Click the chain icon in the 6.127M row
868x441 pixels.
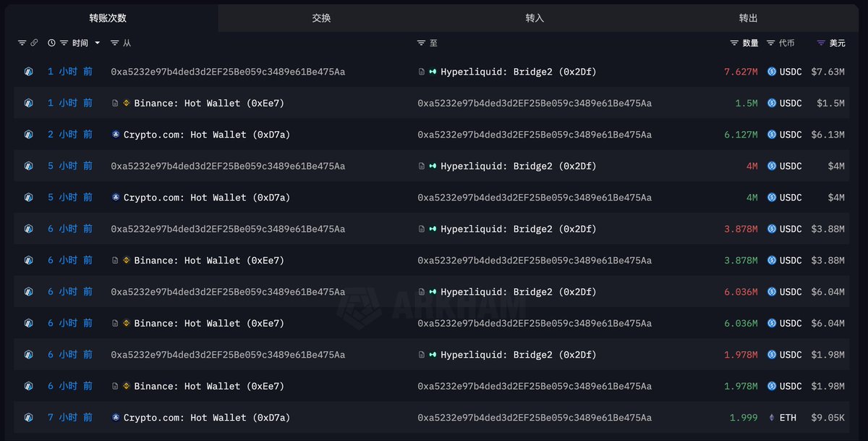29,135
